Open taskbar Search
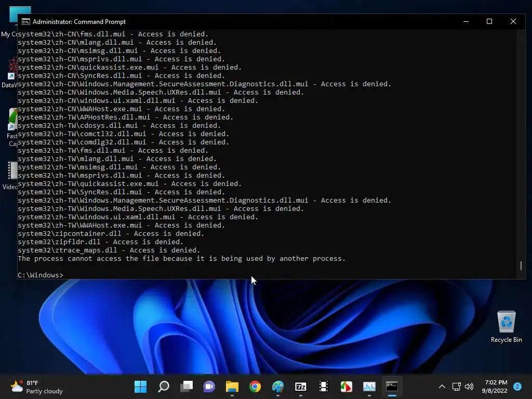Viewport: 532px width, 399px height. [164, 387]
